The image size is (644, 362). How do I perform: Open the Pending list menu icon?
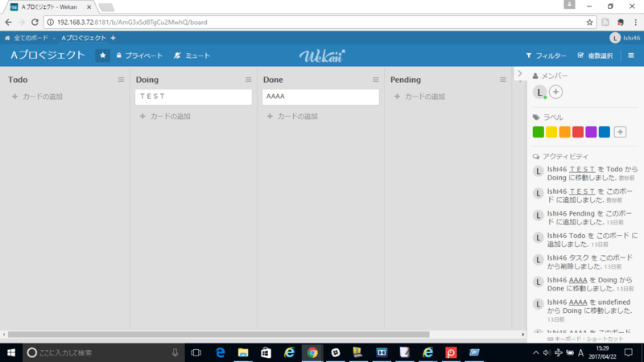pos(503,80)
